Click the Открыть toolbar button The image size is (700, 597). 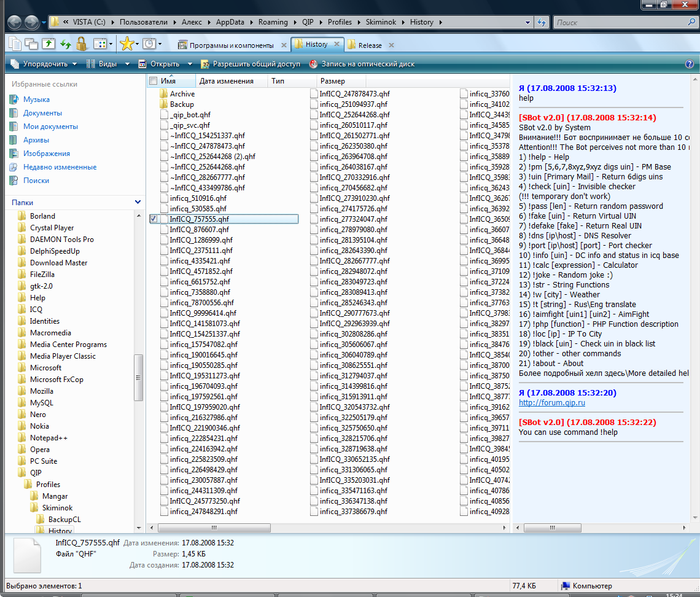(x=160, y=64)
